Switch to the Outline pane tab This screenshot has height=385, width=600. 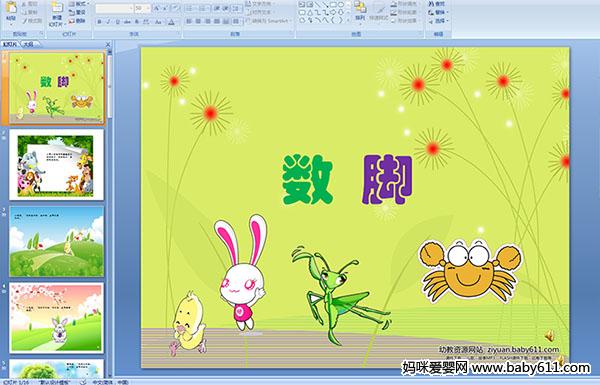28,44
